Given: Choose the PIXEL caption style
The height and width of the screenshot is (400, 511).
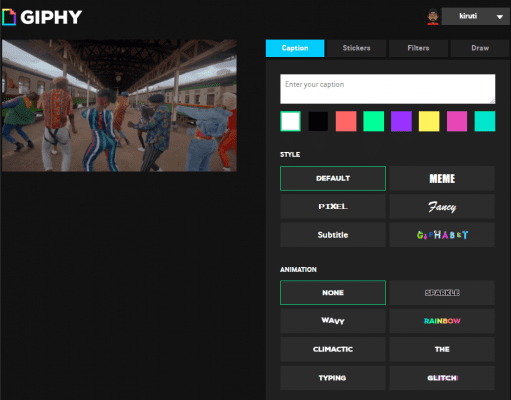Looking at the screenshot, I should pos(333,206).
